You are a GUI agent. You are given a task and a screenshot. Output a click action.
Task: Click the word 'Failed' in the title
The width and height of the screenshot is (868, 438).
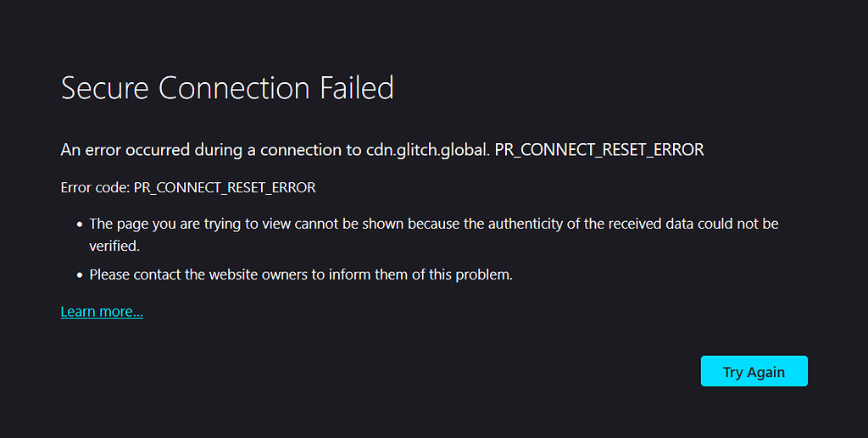(x=357, y=88)
